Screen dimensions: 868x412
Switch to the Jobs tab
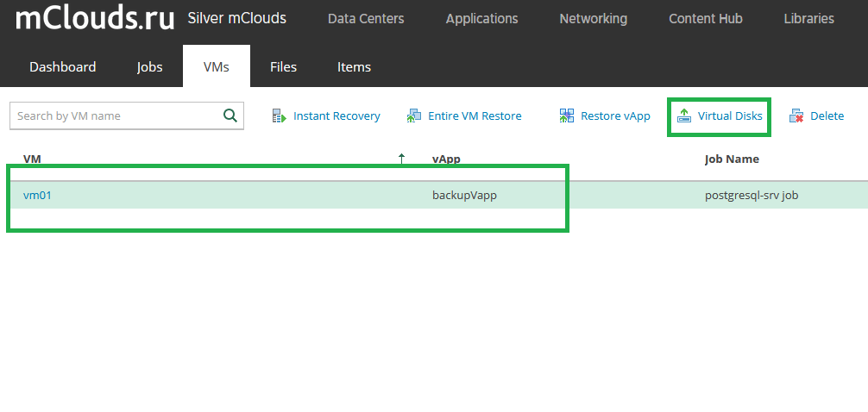coord(149,67)
